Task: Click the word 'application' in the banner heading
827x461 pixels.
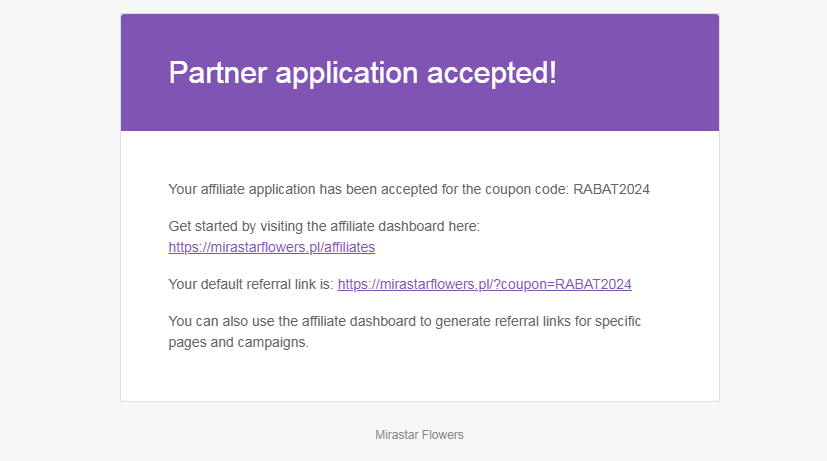Action: pos(347,73)
